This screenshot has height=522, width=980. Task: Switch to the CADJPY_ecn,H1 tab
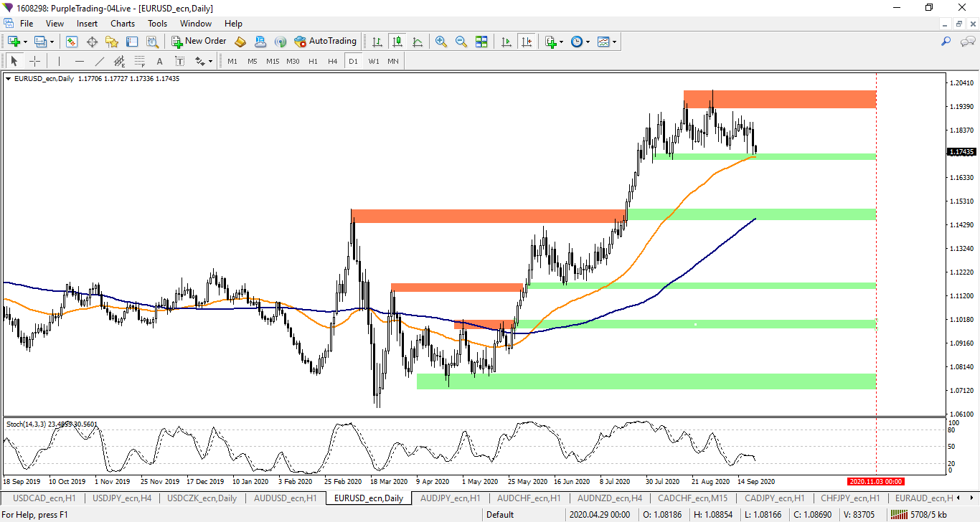click(x=776, y=498)
